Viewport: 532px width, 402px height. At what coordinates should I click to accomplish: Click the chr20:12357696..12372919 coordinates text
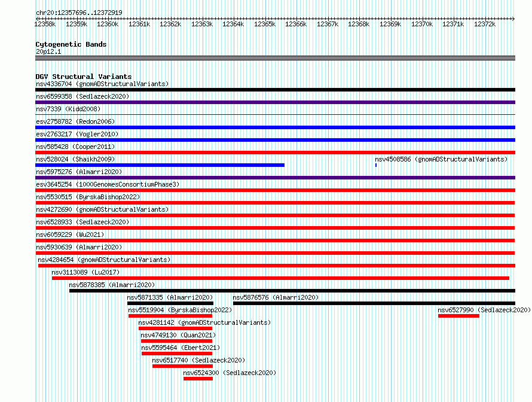79,13
